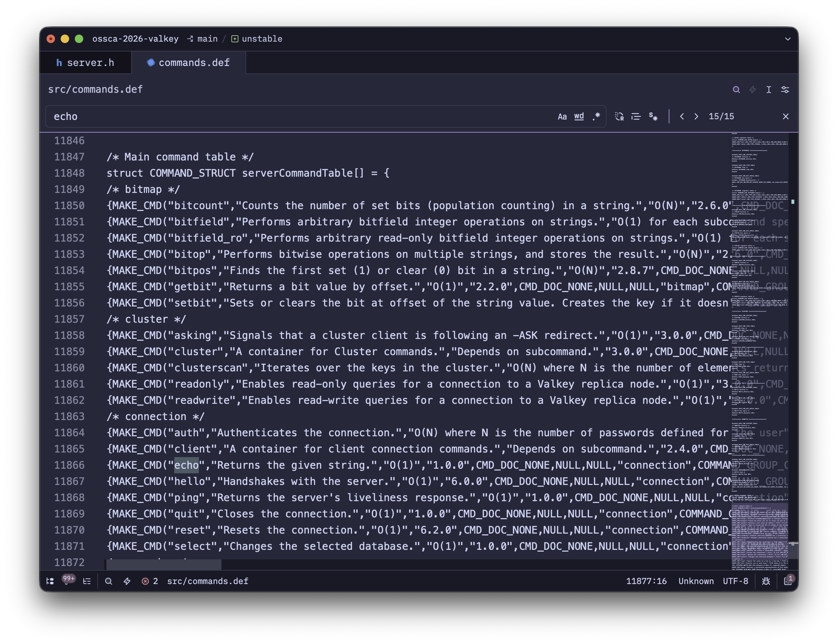The image size is (838, 644).
Task: Open outline panel icon in status bar
Action: [87, 581]
